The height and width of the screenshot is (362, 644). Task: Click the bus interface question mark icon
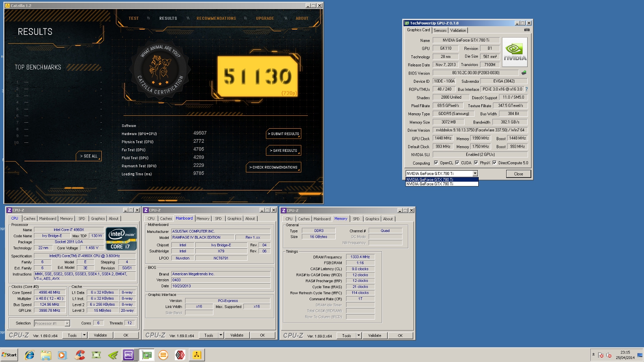[x=526, y=89]
